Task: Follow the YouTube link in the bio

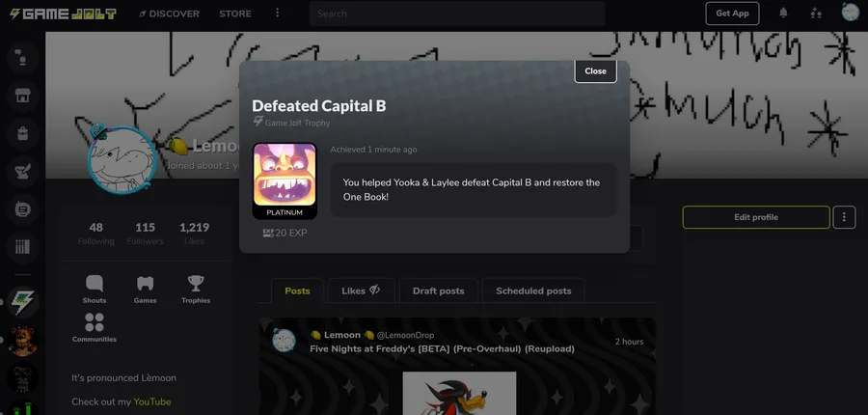Action: [x=152, y=401]
